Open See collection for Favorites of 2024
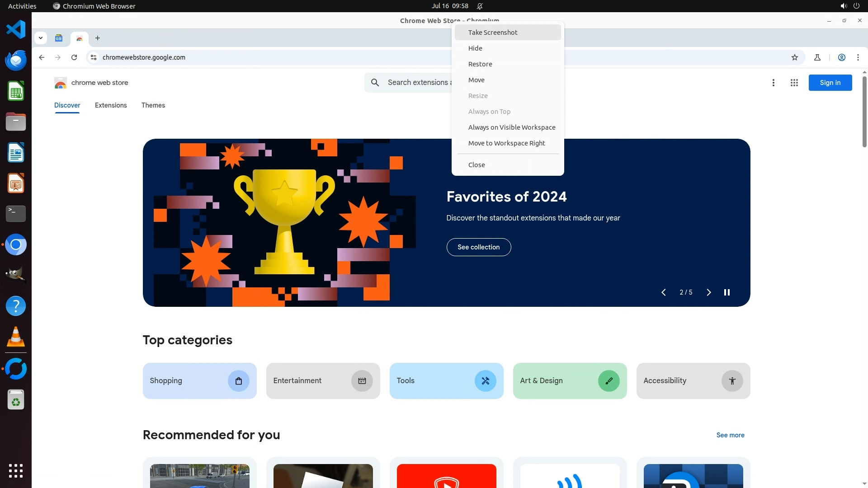 point(478,247)
